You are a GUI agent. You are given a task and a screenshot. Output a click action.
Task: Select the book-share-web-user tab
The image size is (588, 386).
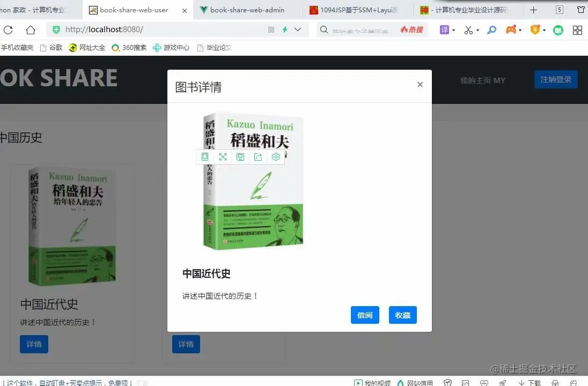point(134,10)
